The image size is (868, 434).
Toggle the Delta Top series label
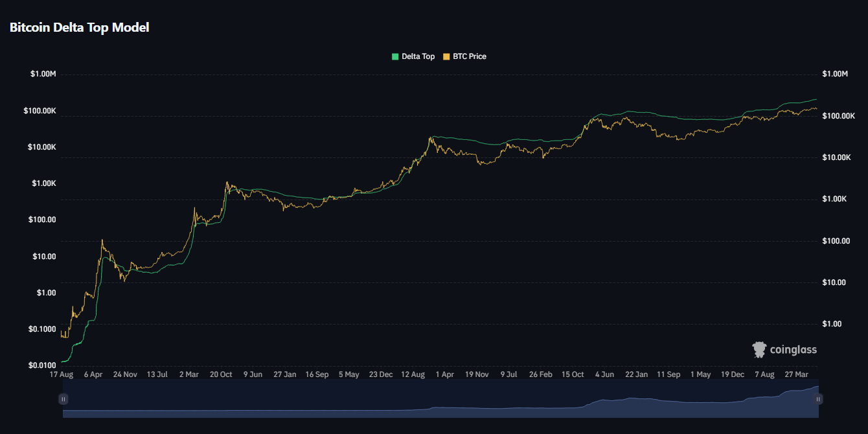click(x=418, y=57)
